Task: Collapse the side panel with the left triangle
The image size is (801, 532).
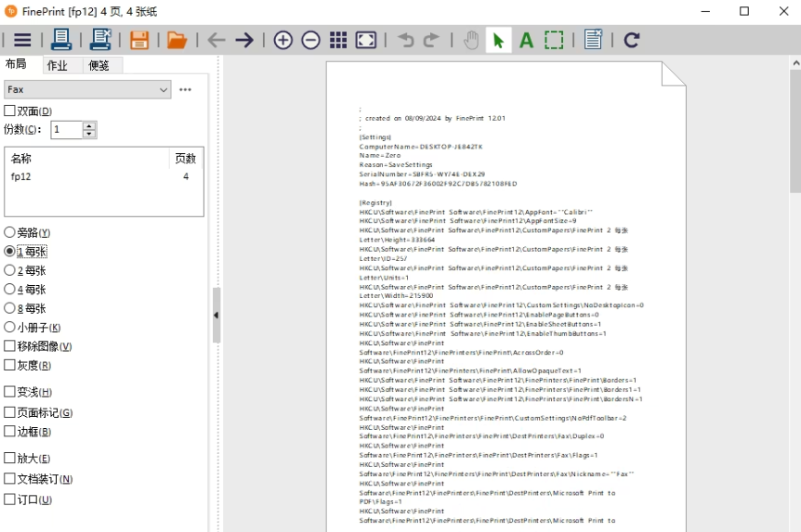Action: [x=217, y=315]
